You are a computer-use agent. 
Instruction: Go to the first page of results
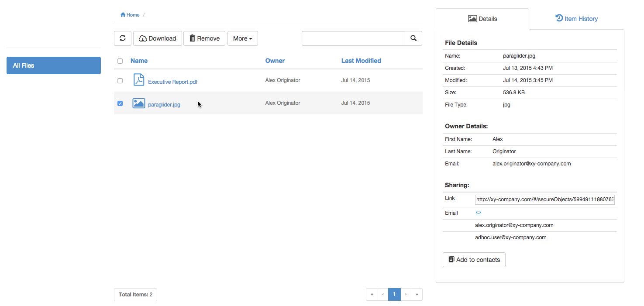(372, 295)
